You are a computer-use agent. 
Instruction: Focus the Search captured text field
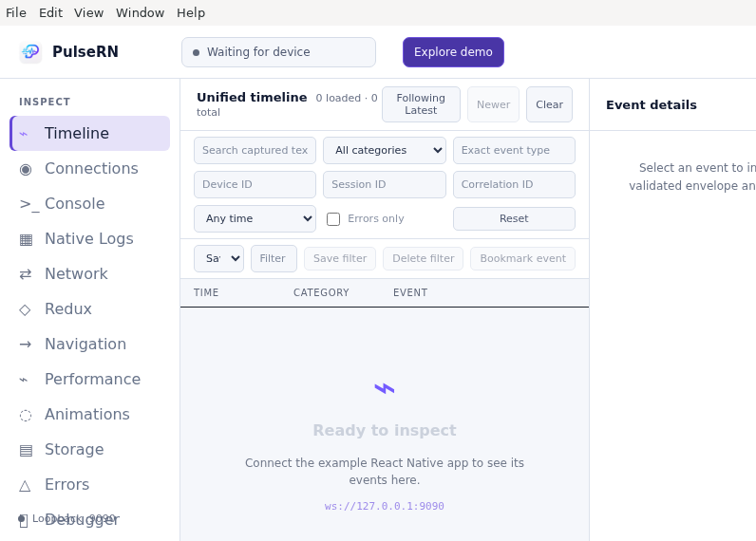pyautogui.click(x=255, y=150)
